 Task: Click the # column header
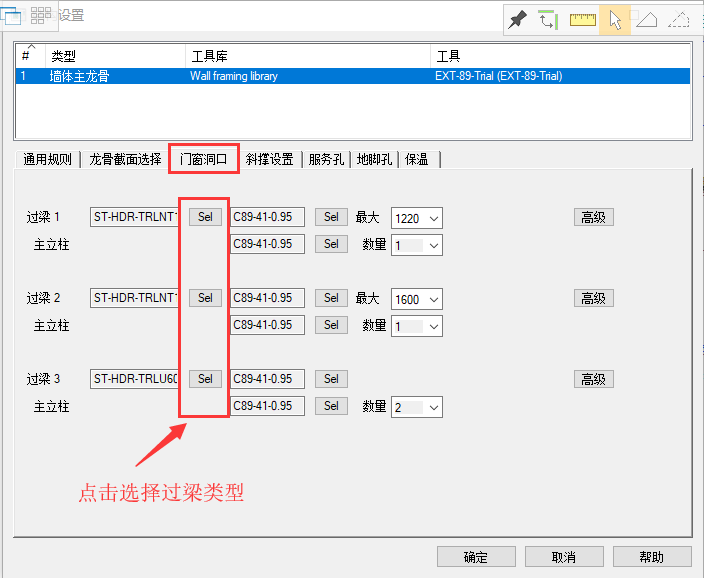click(x=30, y=56)
